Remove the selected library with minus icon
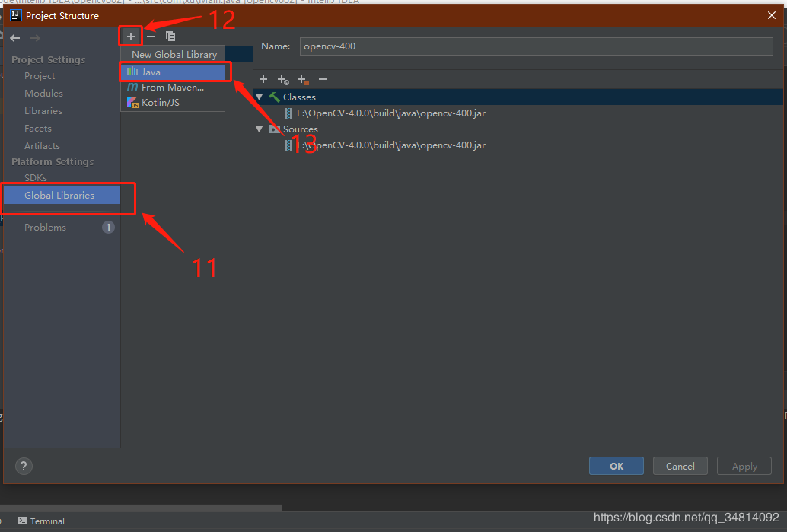The width and height of the screenshot is (787, 532). click(151, 36)
